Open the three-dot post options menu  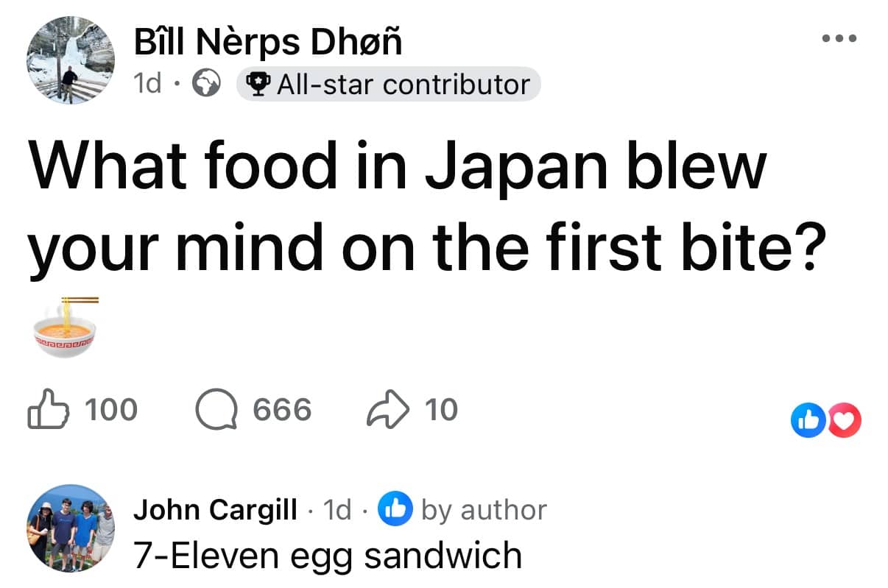(x=840, y=38)
